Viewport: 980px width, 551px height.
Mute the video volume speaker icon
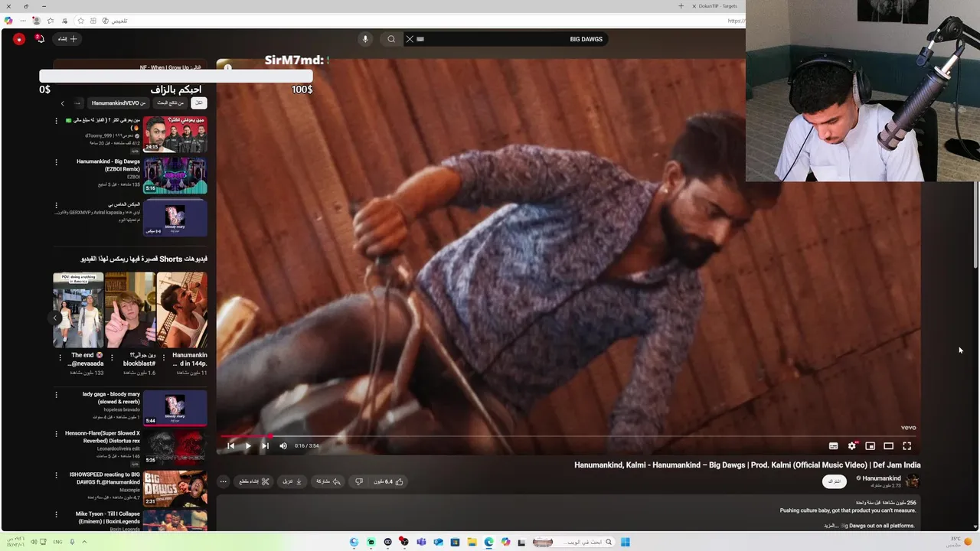point(283,446)
